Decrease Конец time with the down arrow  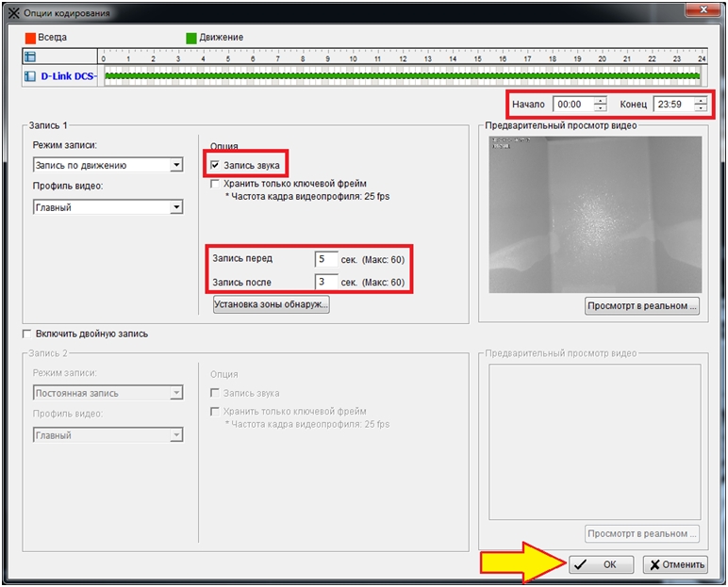click(700, 108)
